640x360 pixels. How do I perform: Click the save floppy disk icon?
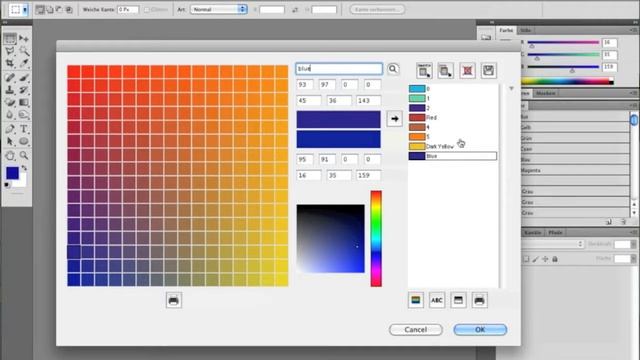489,71
